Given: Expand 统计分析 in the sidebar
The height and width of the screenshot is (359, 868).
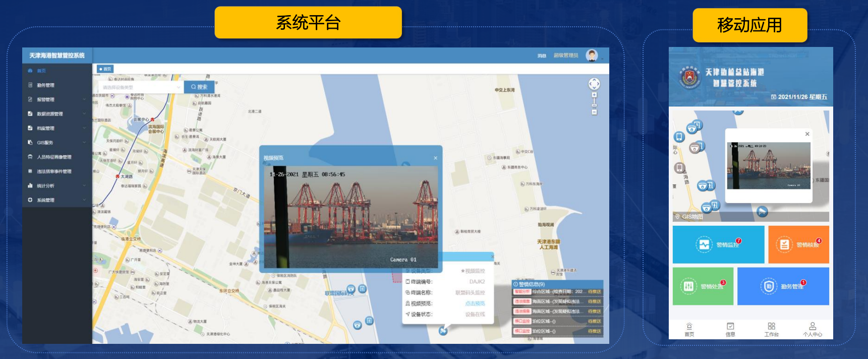Looking at the screenshot, I should 45,186.
